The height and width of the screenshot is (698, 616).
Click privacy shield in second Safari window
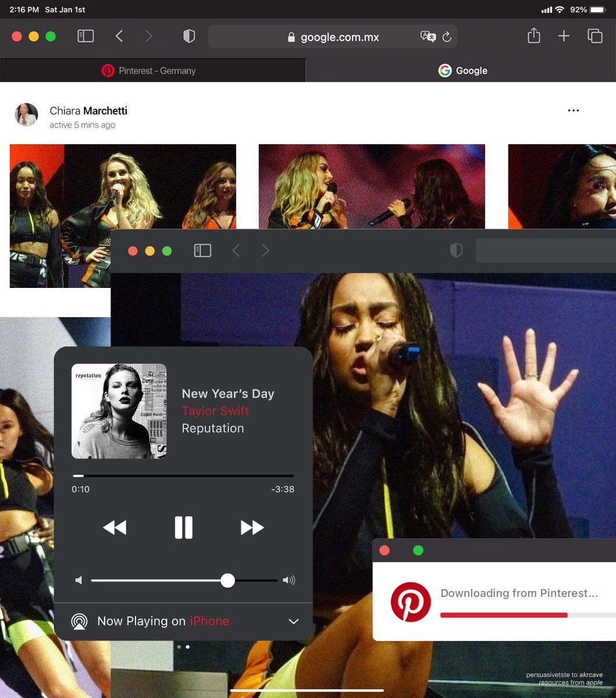pyautogui.click(x=456, y=251)
